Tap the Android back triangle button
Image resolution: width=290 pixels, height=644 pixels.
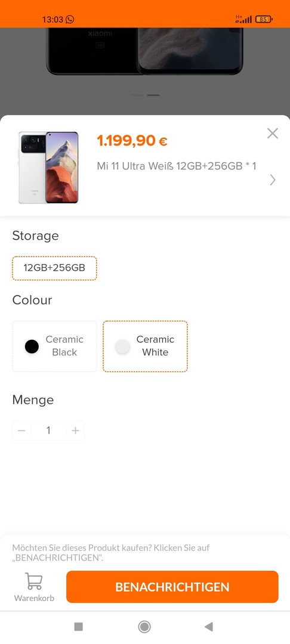(x=209, y=626)
